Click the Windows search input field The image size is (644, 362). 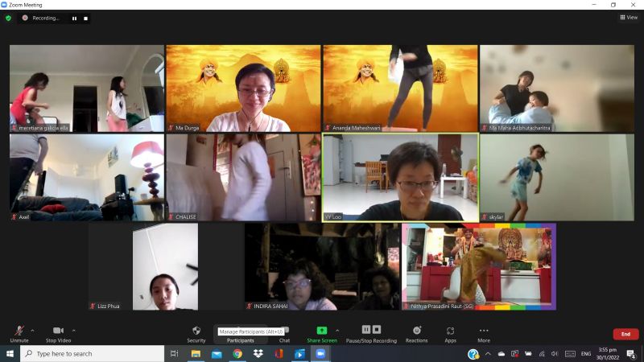click(92, 353)
